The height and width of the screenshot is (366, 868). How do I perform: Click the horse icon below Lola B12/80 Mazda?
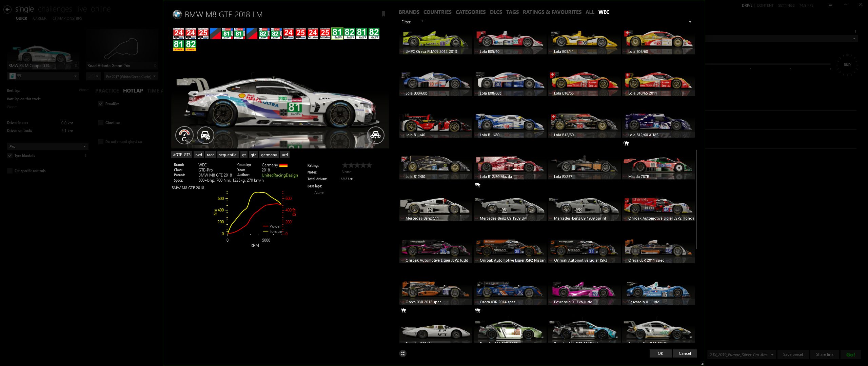click(477, 185)
